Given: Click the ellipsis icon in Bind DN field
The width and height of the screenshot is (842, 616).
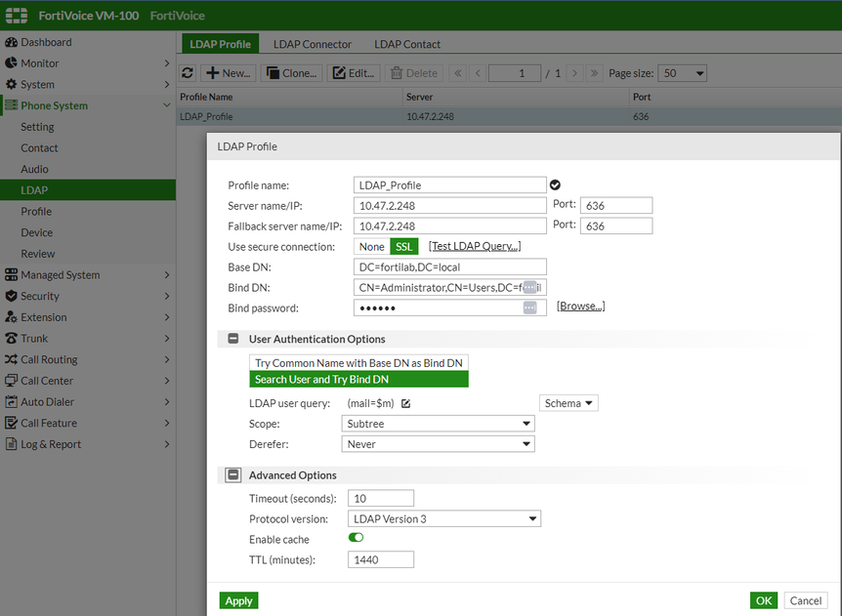Looking at the screenshot, I should coord(529,287).
